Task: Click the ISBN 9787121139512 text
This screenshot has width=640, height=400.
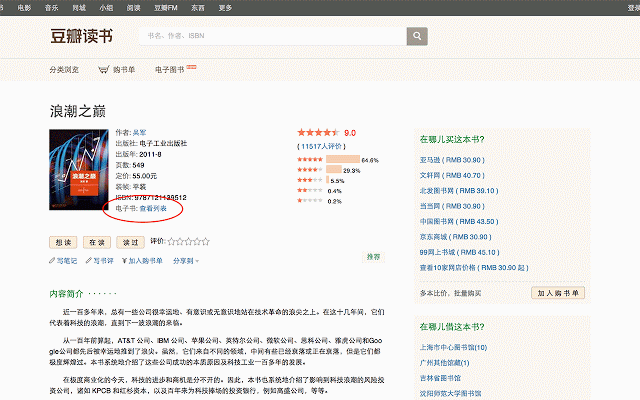Action: click(151, 198)
